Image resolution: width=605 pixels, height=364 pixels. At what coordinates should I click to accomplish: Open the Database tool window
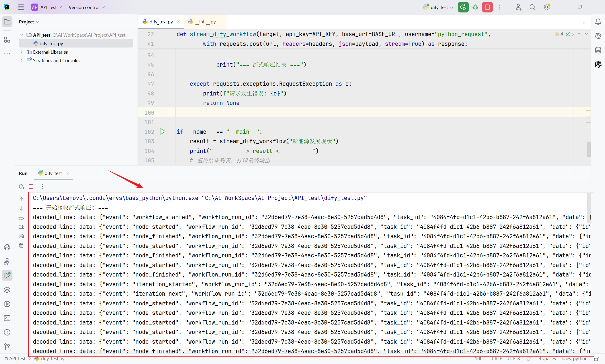pos(598,50)
